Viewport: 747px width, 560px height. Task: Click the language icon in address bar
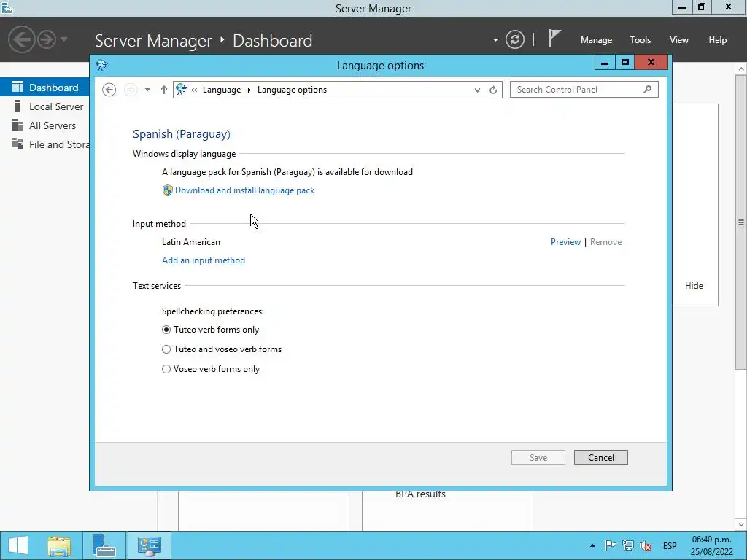[182, 90]
